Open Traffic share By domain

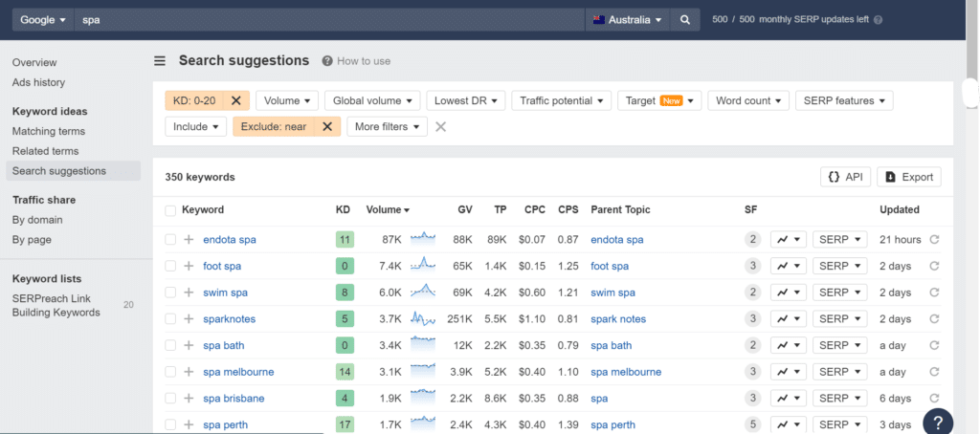pyautogui.click(x=37, y=220)
